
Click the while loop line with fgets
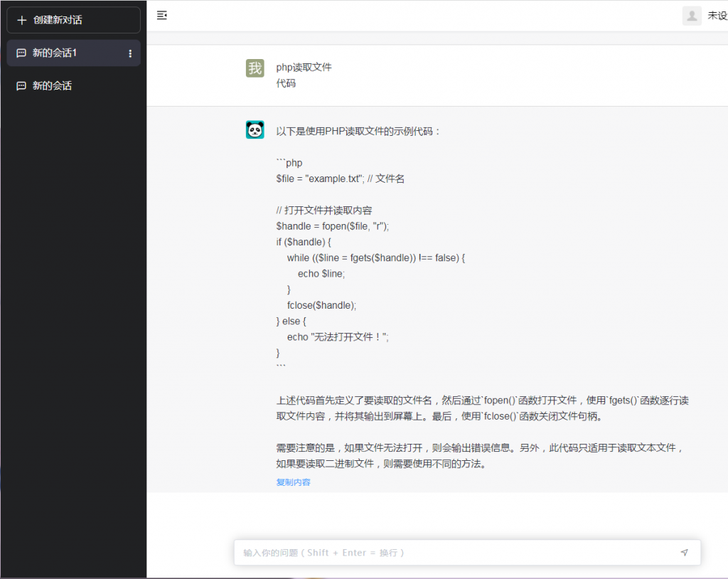click(x=376, y=258)
